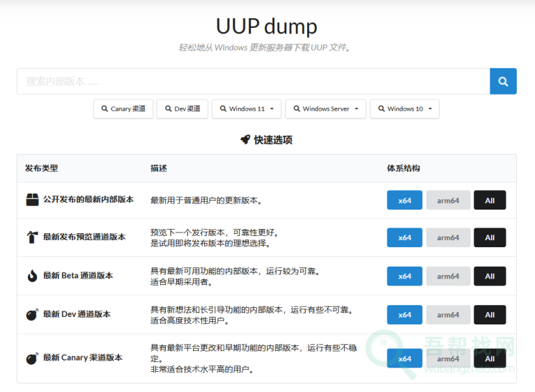Screen dimensions: 535x392
Task: Select All for 最新 Beta 通道版本
Action: pyautogui.click(x=490, y=276)
